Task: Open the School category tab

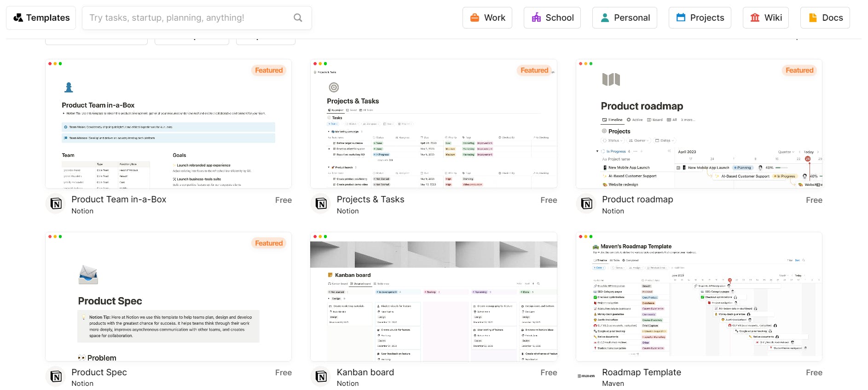Action: point(552,17)
